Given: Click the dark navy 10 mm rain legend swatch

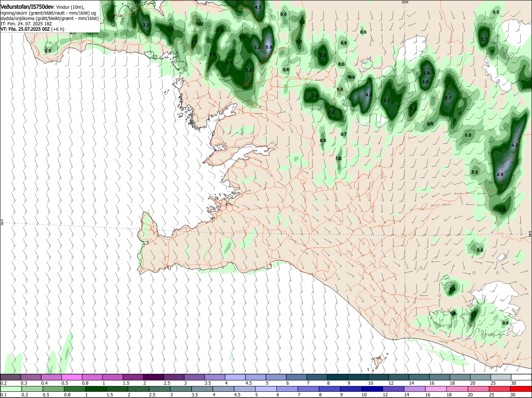Looking at the screenshot, I should coord(372,389).
